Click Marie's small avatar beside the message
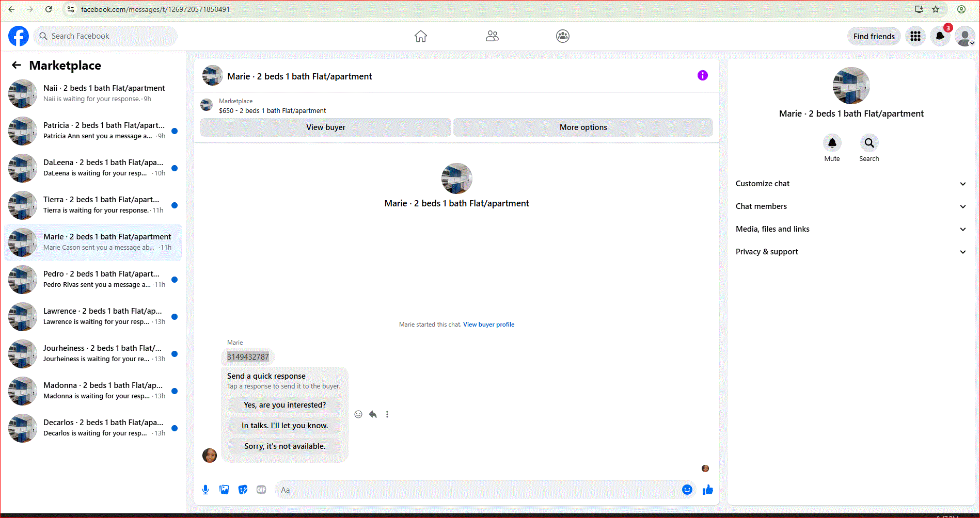The height and width of the screenshot is (518, 980). tap(210, 456)
